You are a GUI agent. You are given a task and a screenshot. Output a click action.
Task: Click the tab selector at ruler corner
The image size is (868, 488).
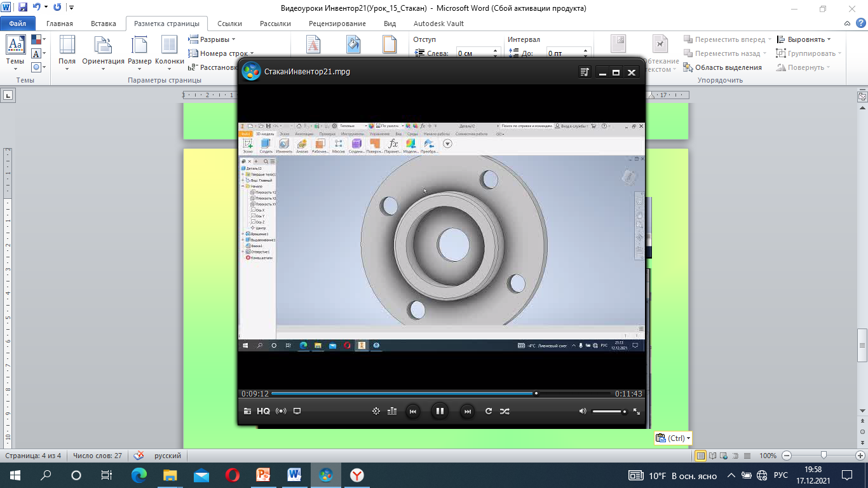tap(8, 95)
